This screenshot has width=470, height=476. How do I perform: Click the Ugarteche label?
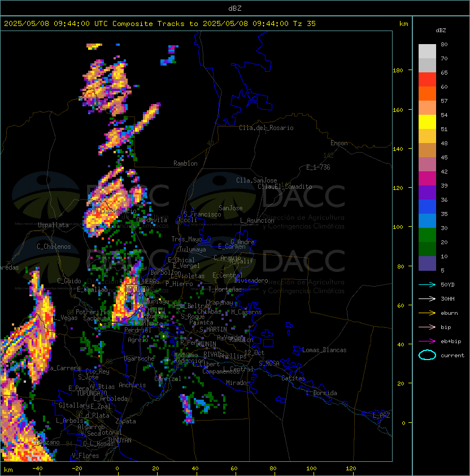[x=140, y=358]
